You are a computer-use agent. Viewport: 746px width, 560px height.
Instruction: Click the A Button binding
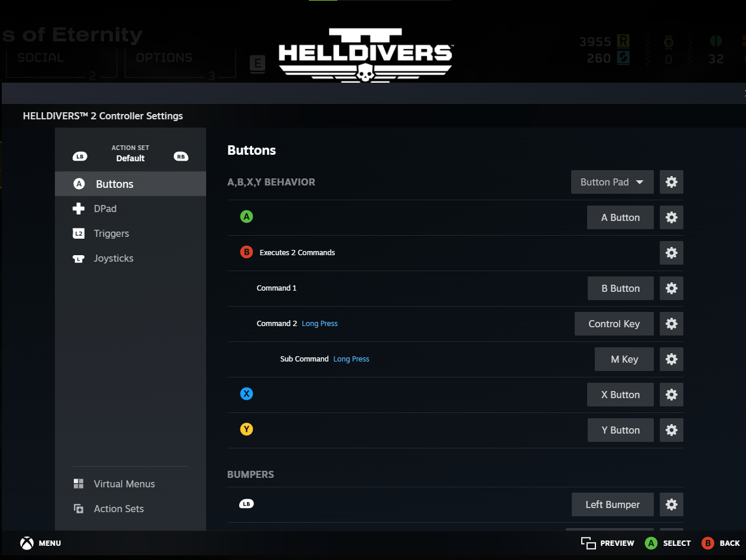click(x=620, y=217)
